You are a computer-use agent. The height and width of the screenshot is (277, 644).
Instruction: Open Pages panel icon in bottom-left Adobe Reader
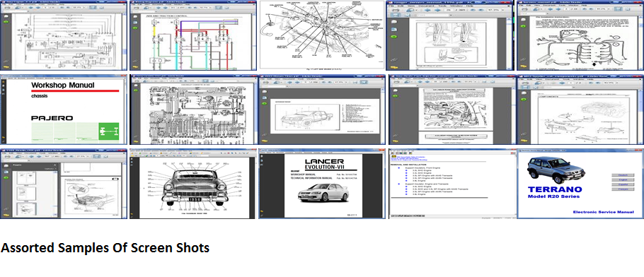point(6,166)
